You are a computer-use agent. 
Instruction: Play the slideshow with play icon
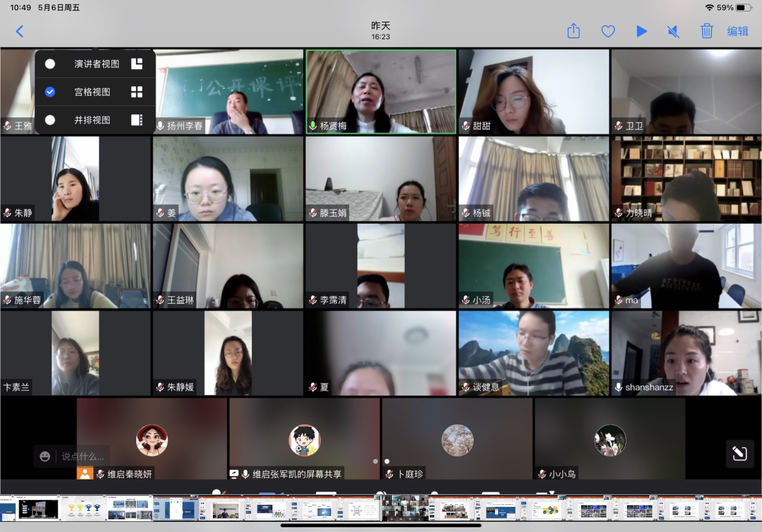coord(641,31)
